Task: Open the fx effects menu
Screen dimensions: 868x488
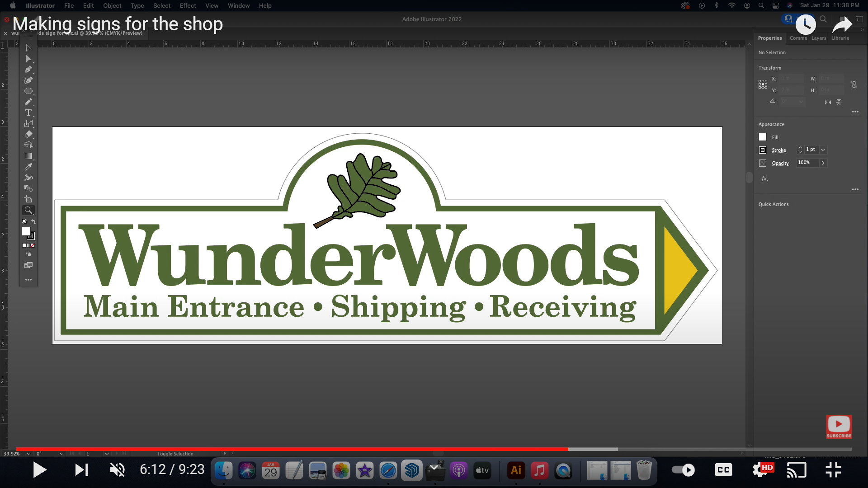Action: point(764,179)
